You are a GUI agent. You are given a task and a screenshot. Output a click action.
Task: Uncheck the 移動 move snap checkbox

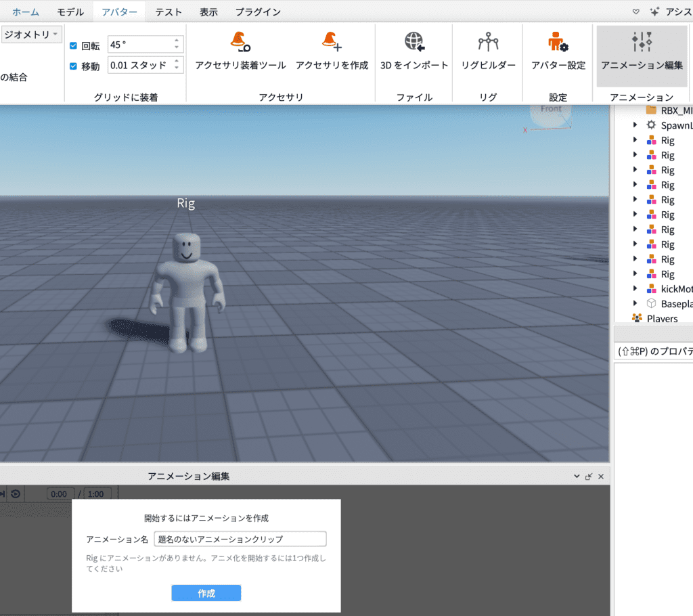[74, 66]
